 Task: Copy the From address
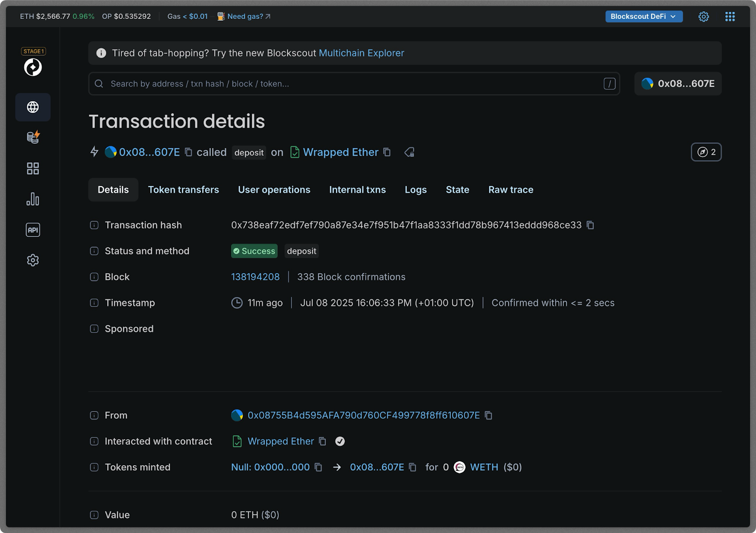(x=489, y=415)
